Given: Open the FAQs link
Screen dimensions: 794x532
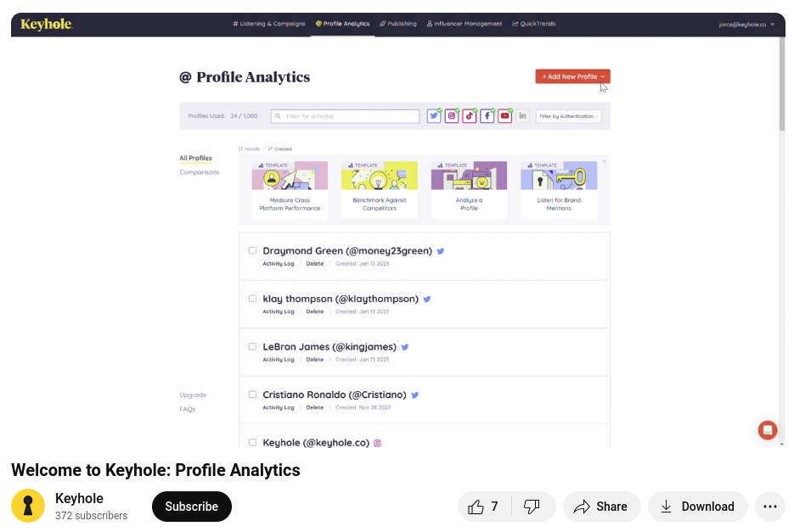Looking at the screenshot, I should (x=188, y=409).
